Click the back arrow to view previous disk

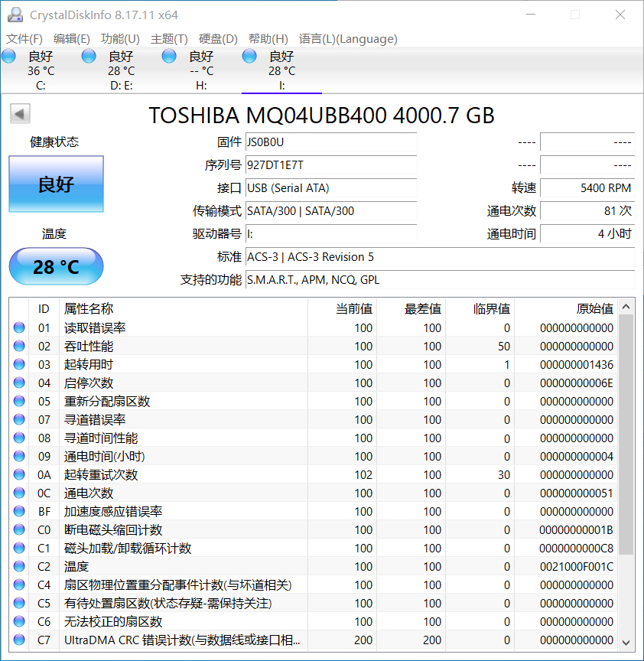tap(19, 113)
